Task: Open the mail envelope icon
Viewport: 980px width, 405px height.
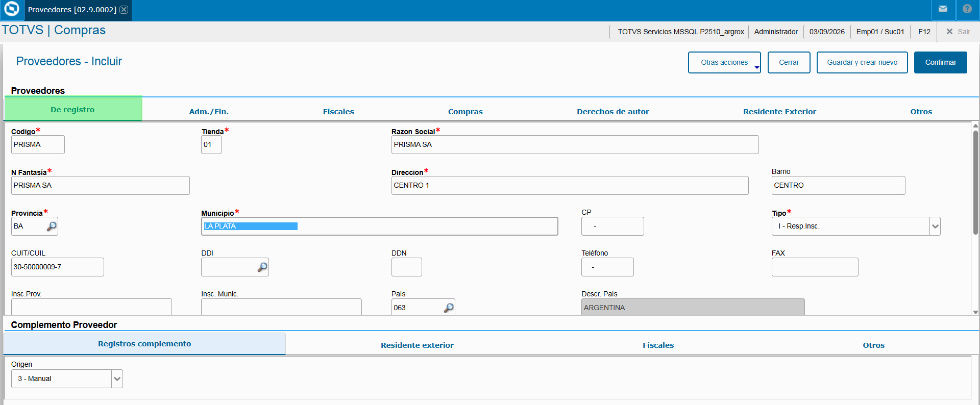Action: point(943,9)
